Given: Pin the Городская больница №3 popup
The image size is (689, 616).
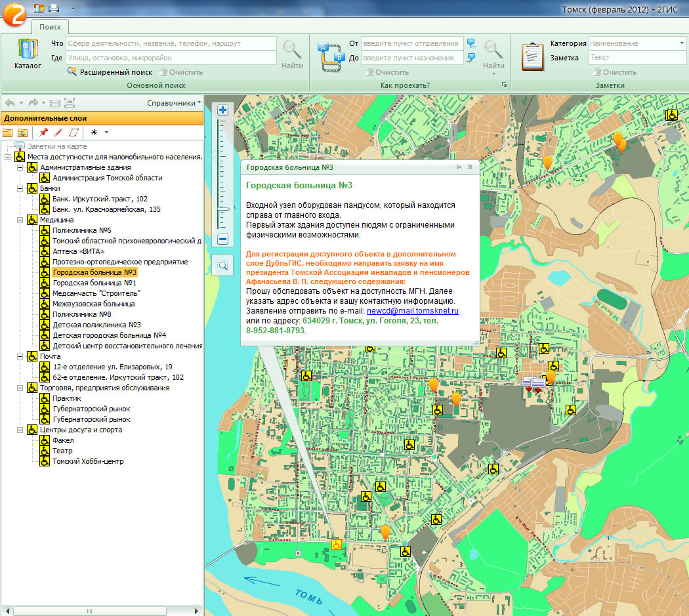Looking at the screenshot, I should tap(458, 167).
